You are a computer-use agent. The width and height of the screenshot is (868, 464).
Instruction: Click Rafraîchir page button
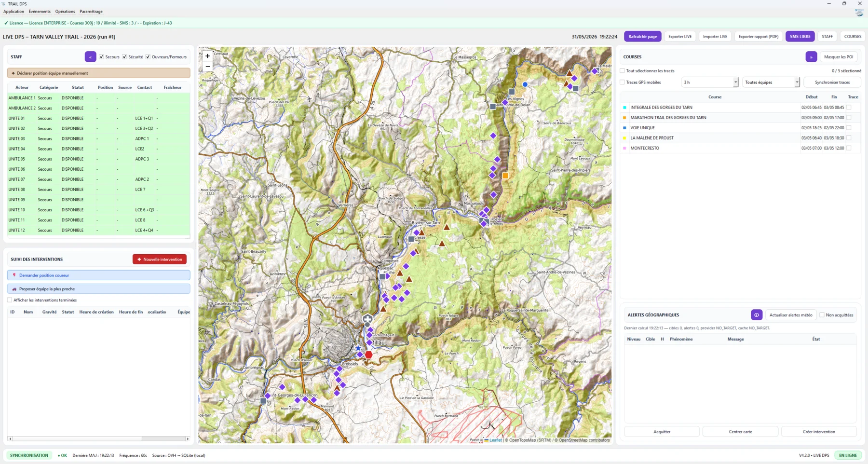[x=642, y=37]
